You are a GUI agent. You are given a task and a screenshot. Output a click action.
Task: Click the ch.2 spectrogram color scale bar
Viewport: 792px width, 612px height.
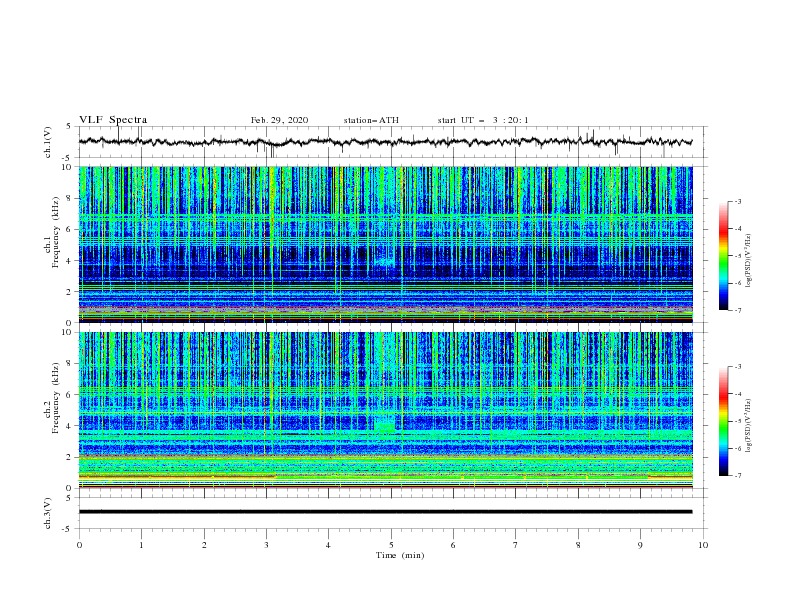pos(723,421)
